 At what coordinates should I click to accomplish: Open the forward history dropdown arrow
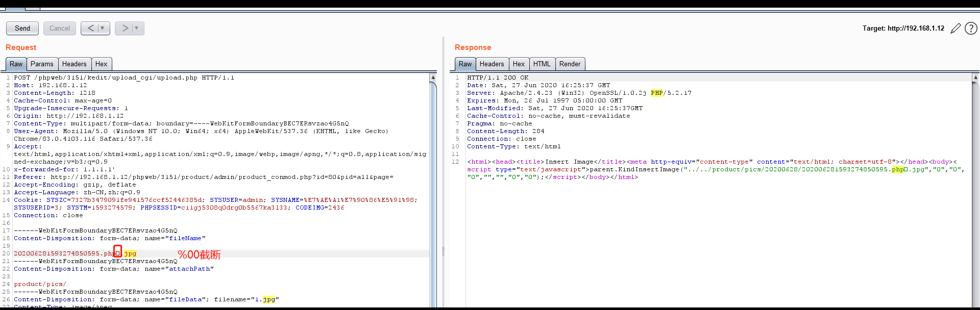[137, 28]
